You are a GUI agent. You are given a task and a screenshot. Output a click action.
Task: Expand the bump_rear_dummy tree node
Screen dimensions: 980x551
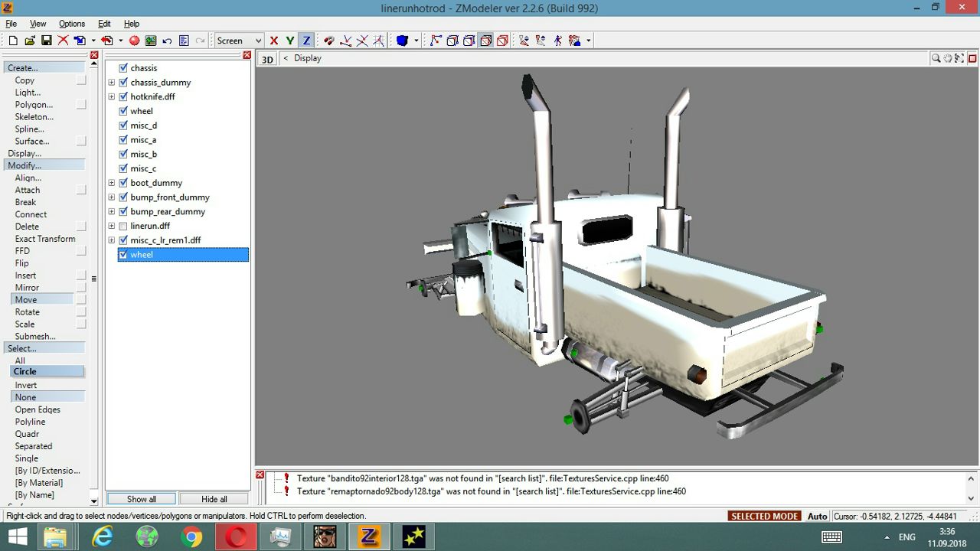[112, 212]
